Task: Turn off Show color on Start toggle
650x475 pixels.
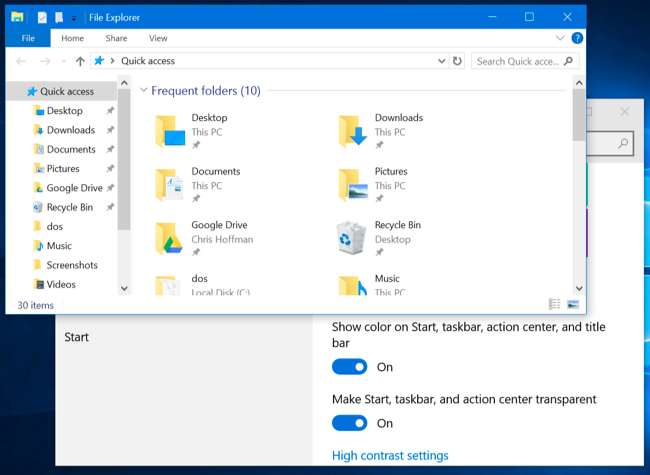Action: pyautogui.click(x=350, y=367)
